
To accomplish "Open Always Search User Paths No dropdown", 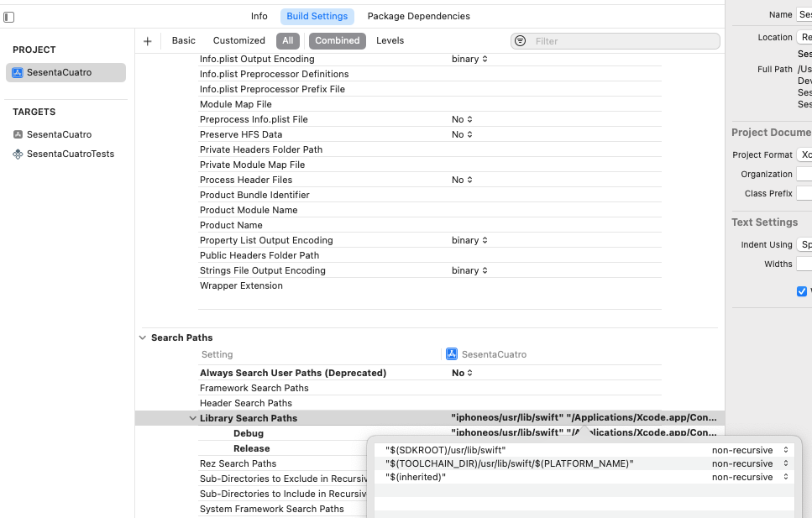I will (462, 373).
